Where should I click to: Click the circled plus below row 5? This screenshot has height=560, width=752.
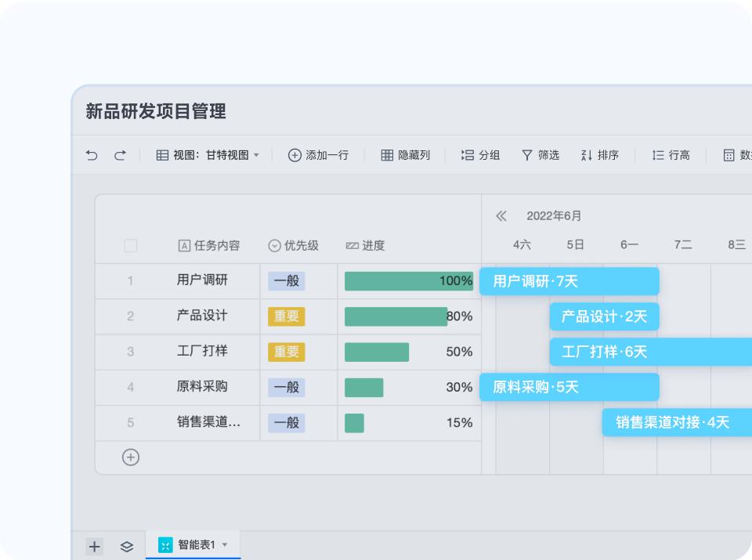click(x=131, y=457)
